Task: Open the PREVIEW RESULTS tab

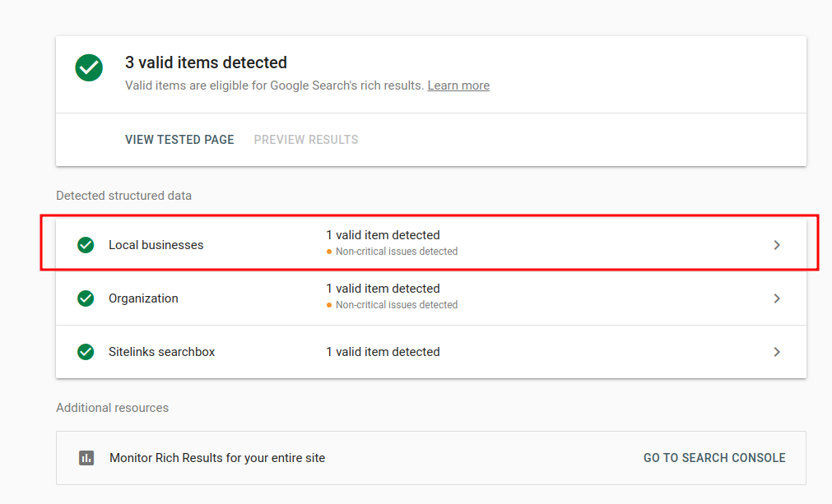Action: tap(305, 140)
